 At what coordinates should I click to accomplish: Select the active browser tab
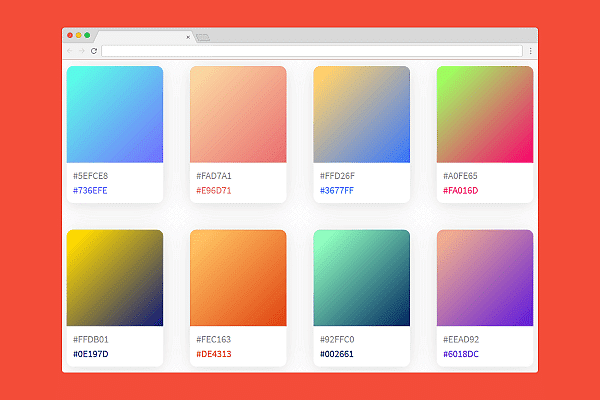140,36
